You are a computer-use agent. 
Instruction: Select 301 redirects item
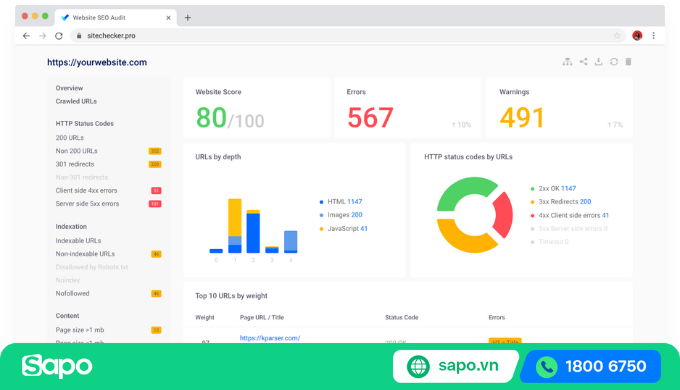pos(75,164)
